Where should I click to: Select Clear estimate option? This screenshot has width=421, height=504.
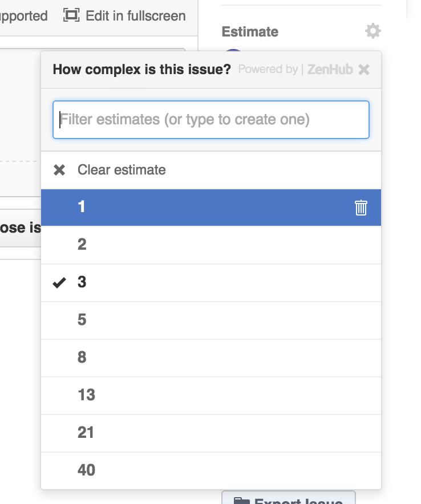(122, 170)
